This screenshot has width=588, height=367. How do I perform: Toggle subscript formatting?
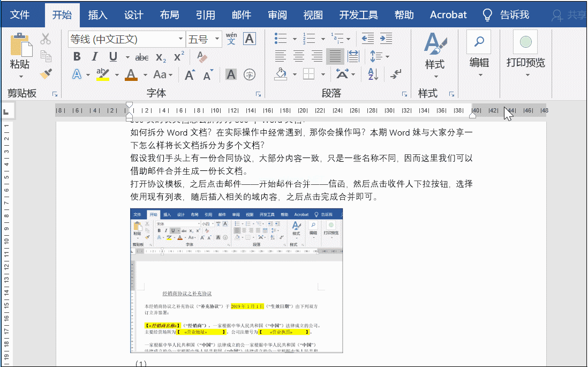point(161,57)
